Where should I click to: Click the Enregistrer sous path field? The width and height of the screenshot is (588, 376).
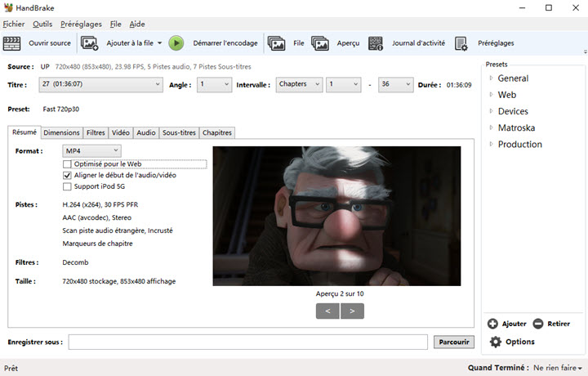[248, 342]
